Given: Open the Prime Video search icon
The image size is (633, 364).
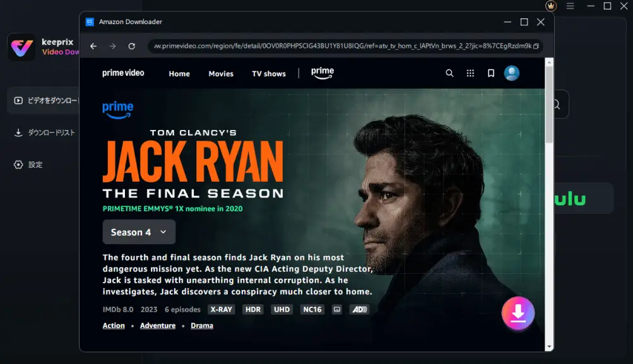Looking at the screenshot, I should click(449, 73).
